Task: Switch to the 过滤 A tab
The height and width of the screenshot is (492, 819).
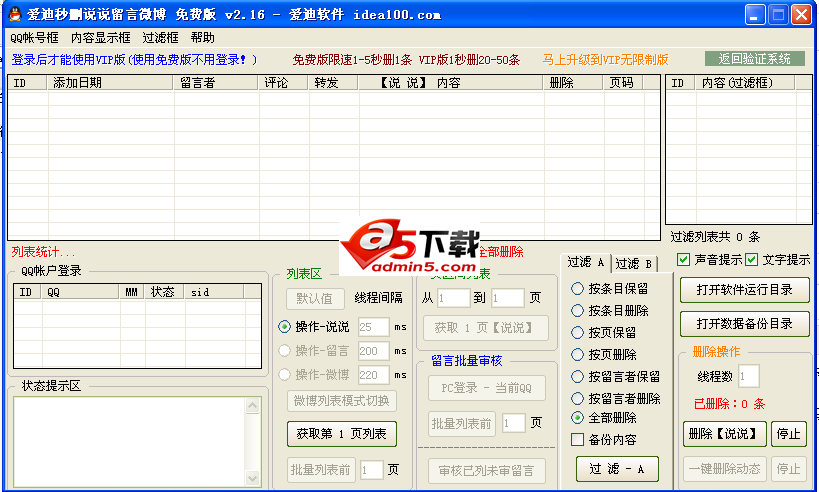Action: (x=586, y=262)
